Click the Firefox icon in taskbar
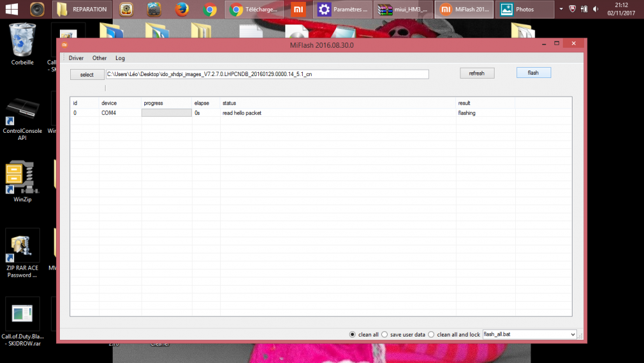Image resolution: width=644 pixels, height=363 pixels. (x=182, y=10)
